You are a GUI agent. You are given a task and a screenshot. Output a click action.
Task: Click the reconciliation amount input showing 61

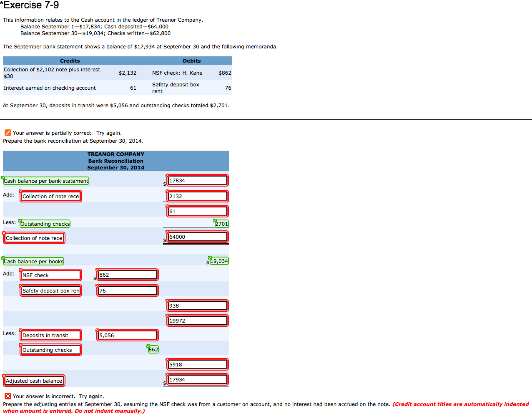coord(198,211)
